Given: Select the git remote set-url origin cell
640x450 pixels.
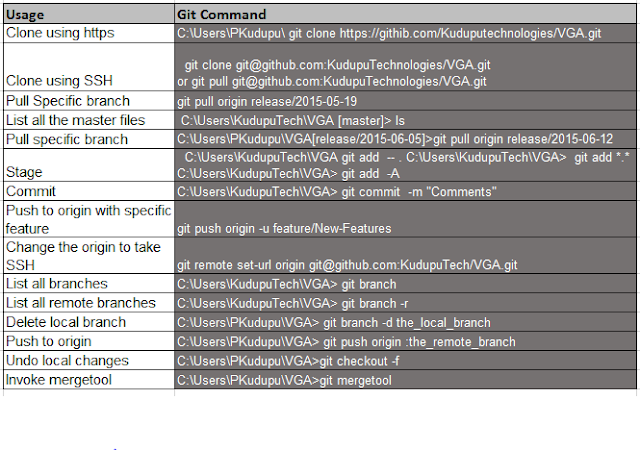Looking at the screenshot, I should coord(405,256).
